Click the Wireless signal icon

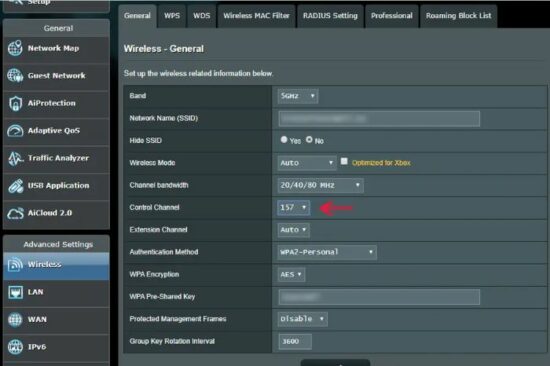[x=15, y=264]
